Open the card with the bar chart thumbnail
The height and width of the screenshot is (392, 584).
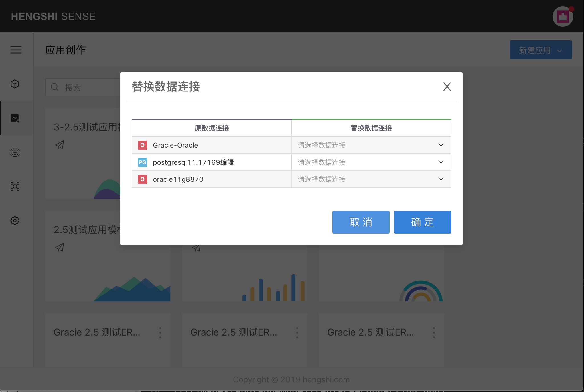[244, 273]
